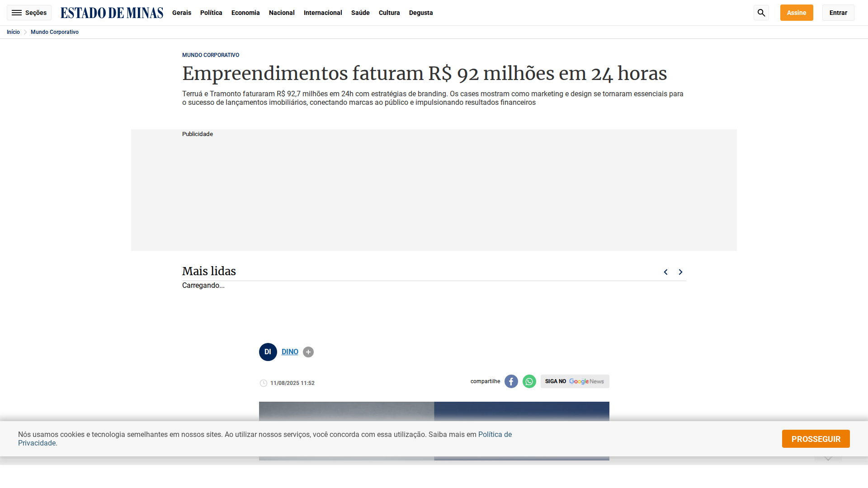Open the Nacional section
This screenshot has width=868, height=488.
point(282,13)
